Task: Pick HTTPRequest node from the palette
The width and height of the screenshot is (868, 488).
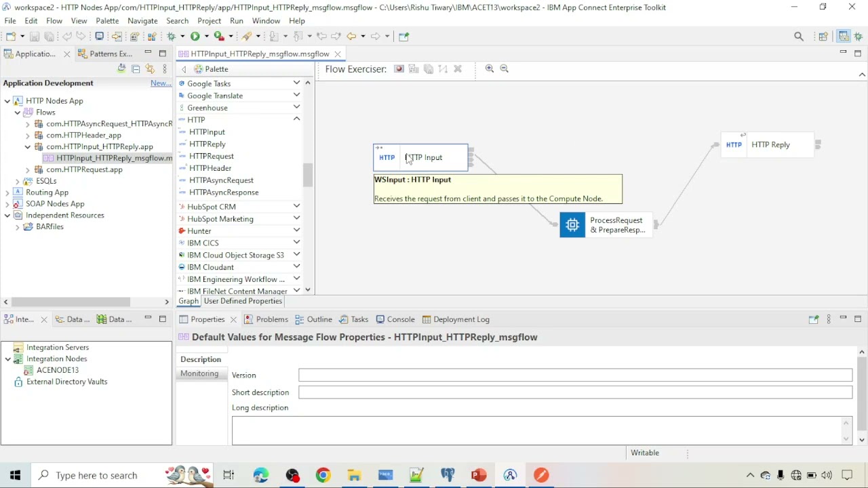Action: (x=212, y=156)
